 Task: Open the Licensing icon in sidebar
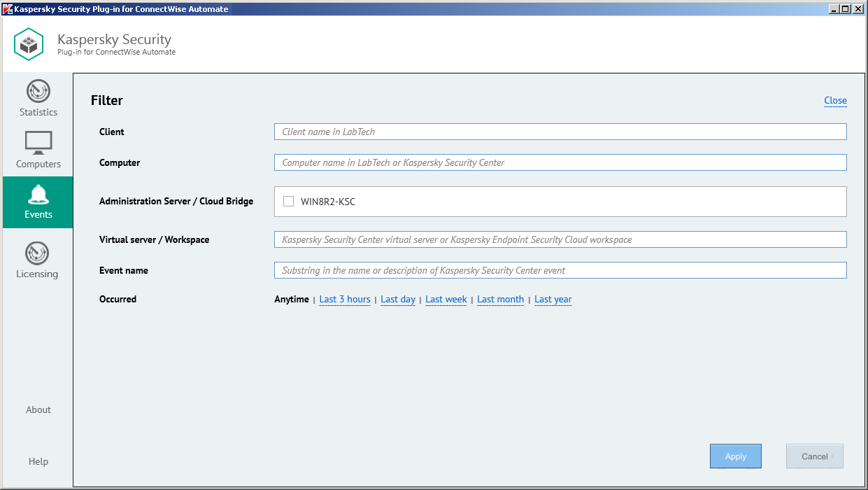(37, 253)
